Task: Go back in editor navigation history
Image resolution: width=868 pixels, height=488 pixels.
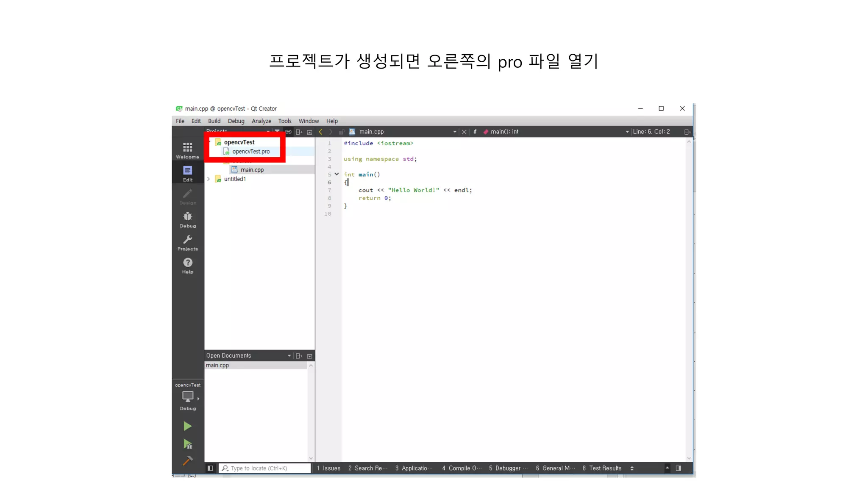Action: click(x=321, y=132)
